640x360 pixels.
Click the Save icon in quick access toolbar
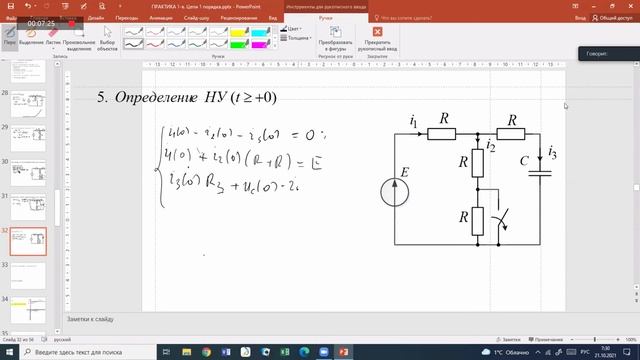[x=11, y=6]
